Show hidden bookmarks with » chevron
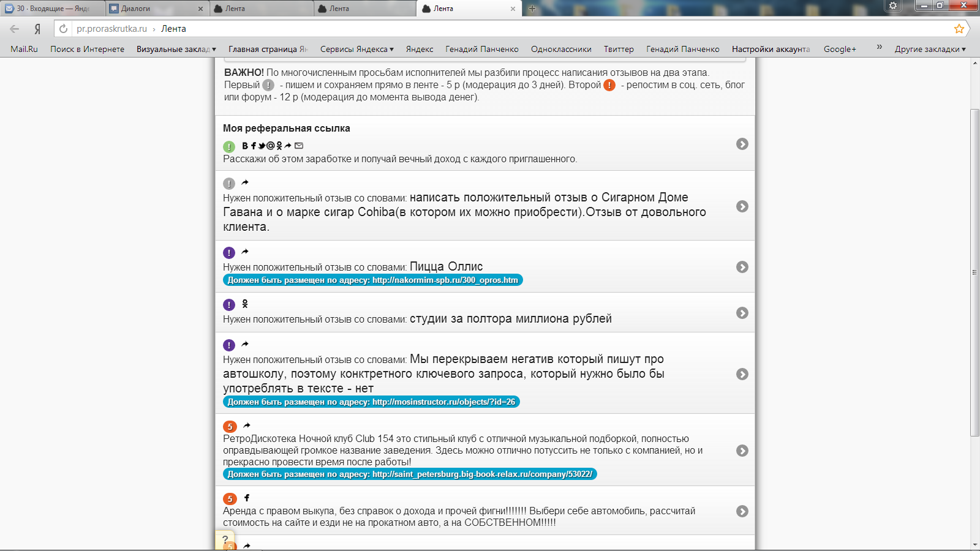 pos(880,47)
